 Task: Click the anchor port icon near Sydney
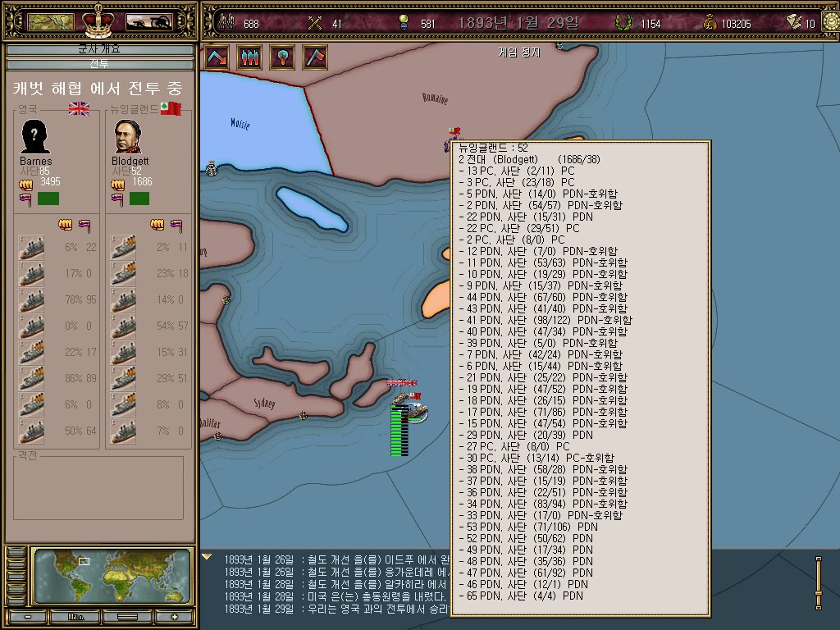303,415
